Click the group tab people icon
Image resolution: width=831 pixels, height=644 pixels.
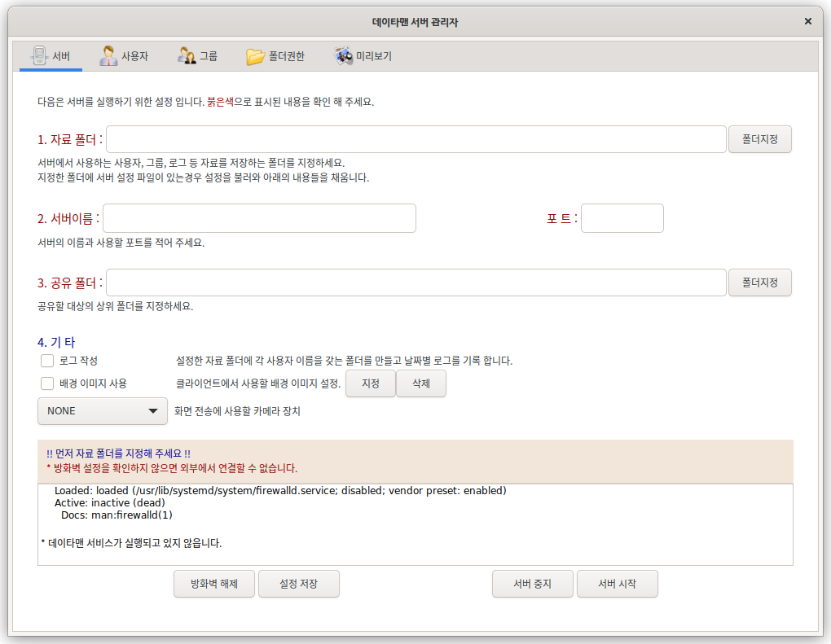point(186,55)
